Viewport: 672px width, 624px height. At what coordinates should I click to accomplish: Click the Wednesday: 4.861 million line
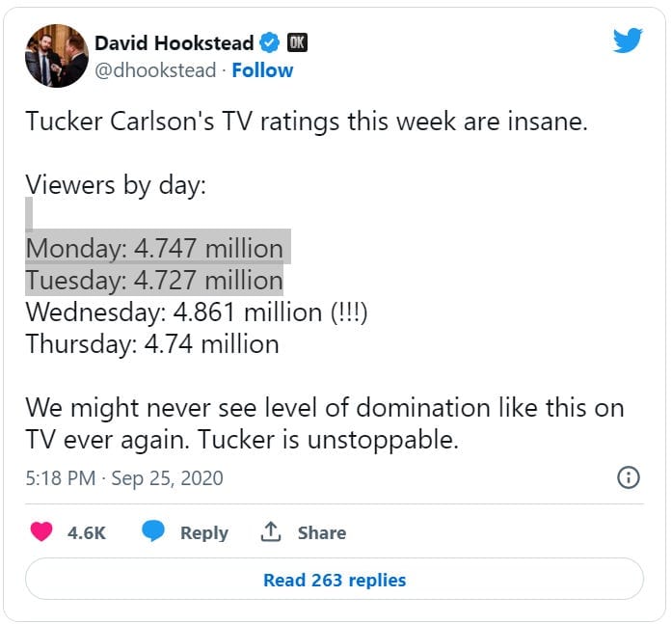[197, 312]
